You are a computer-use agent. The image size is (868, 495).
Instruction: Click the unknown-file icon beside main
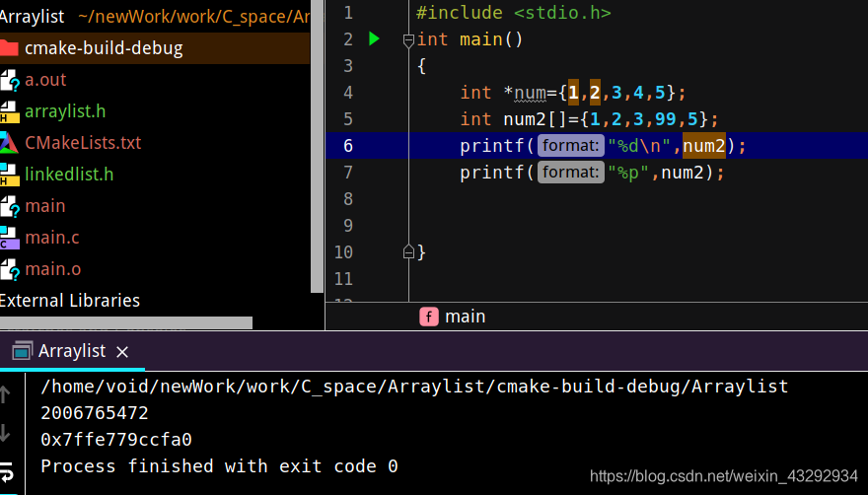[10, 206]
